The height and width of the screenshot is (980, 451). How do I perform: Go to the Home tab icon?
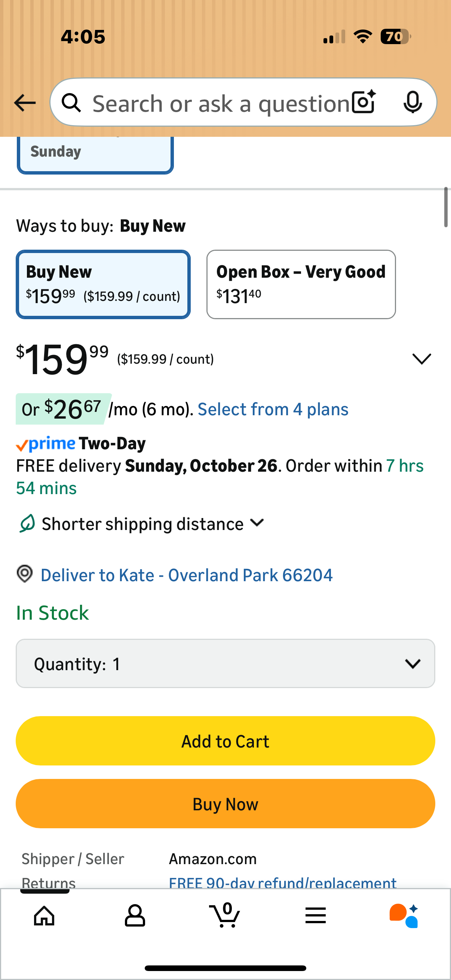(x=44, y=915)
